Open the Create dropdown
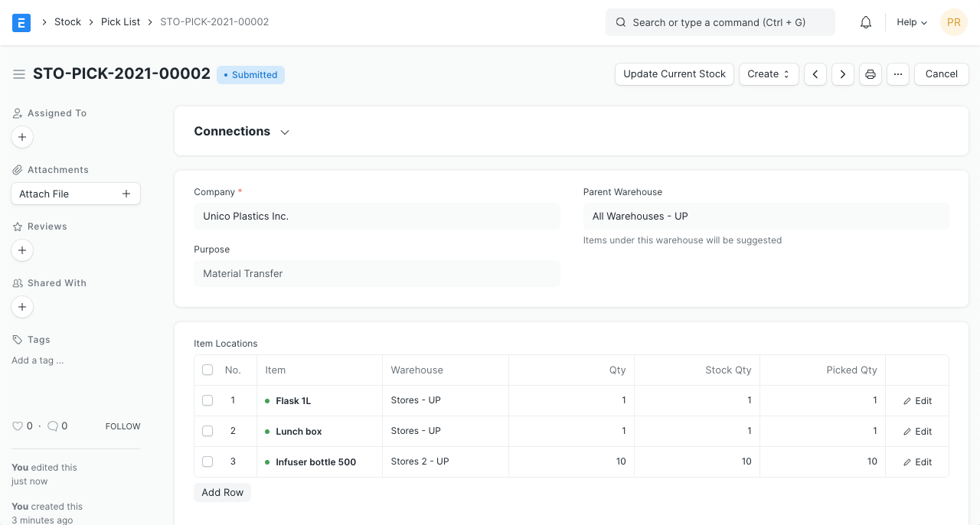980x525 pixels. (769, 74)
